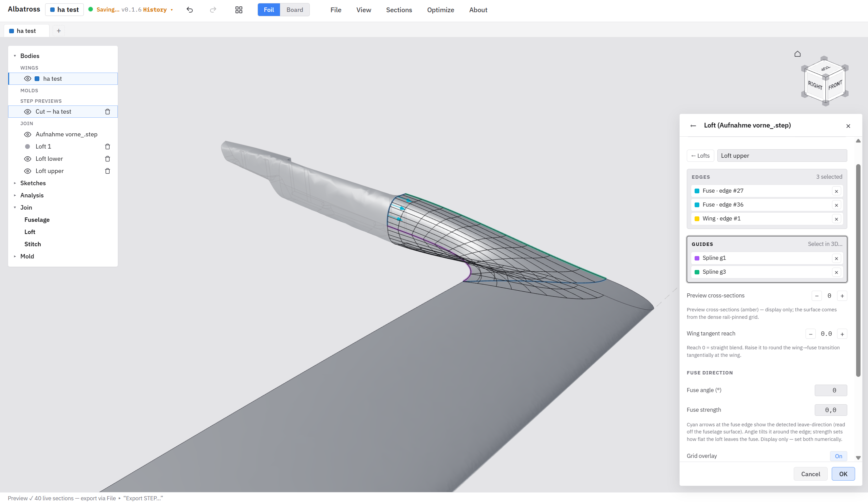Click the TOP face of the view cube

pyautogui.click(x=825, y=68)
